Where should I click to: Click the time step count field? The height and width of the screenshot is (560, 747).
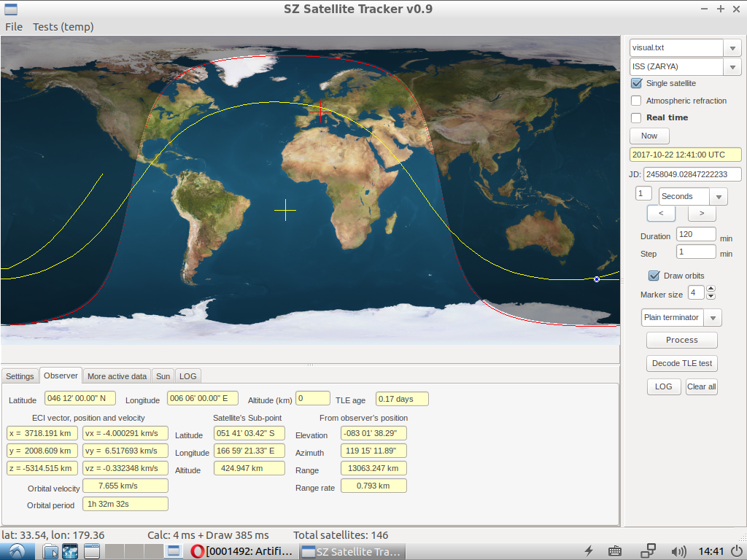[x=643, y=193]
